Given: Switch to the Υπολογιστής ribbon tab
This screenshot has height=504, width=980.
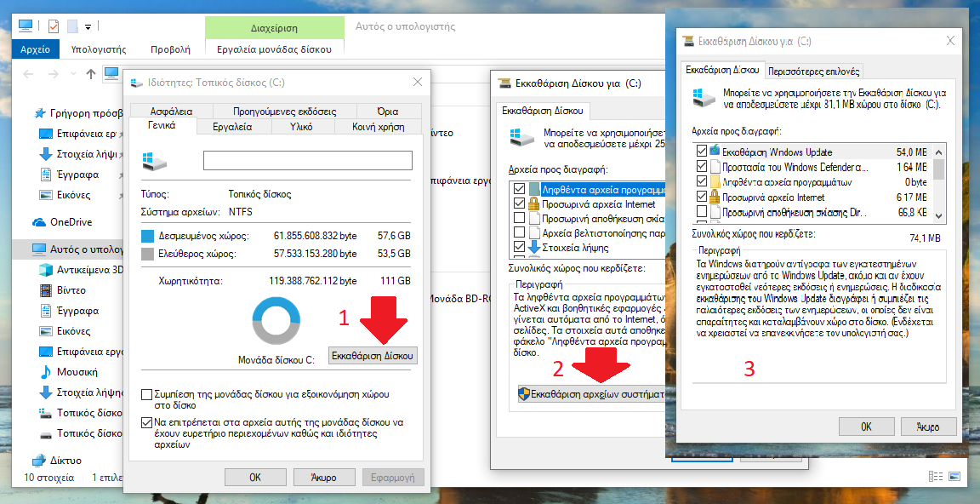Looking at the screenshot, I should coord(99,49).
